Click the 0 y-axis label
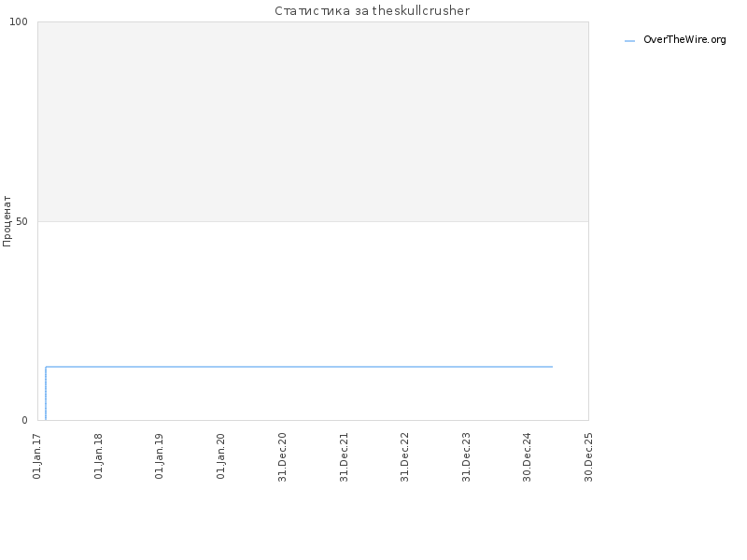The image size is (747, 560). point(25,420)
